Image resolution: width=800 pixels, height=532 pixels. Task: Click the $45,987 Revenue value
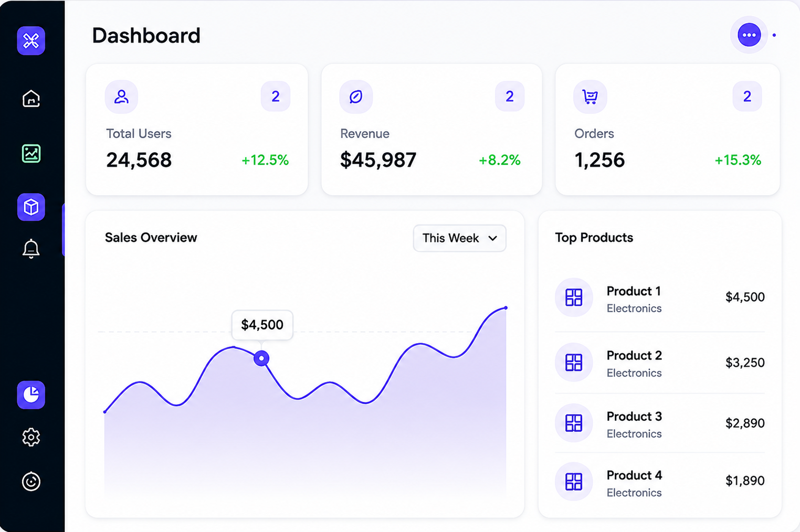[378, 160]
